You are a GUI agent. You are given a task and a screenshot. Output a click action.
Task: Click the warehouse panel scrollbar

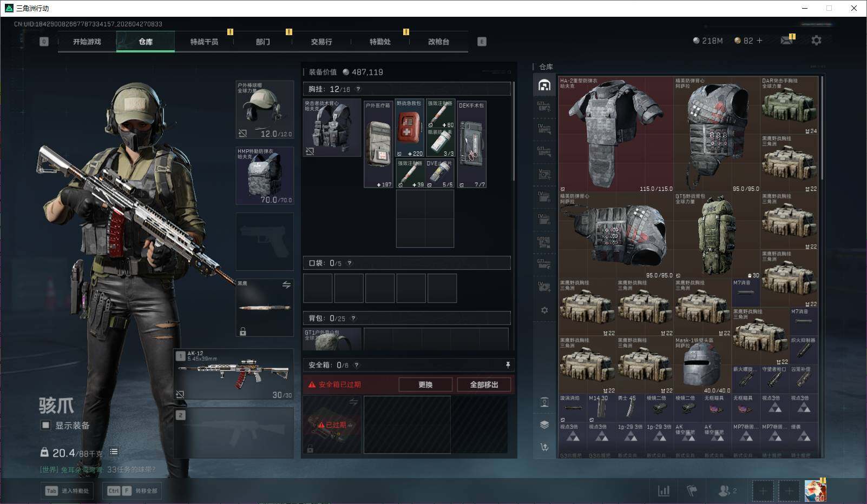(x=822, y=128)
